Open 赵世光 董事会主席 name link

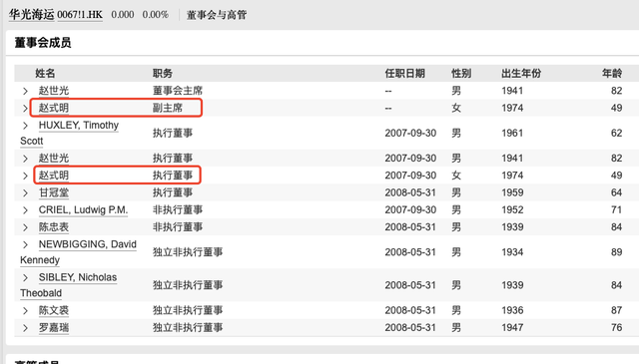[x=54, y=91]
